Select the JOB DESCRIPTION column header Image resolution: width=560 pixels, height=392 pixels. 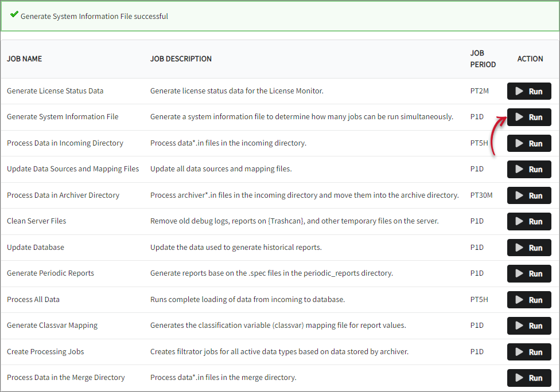(180, 58)
